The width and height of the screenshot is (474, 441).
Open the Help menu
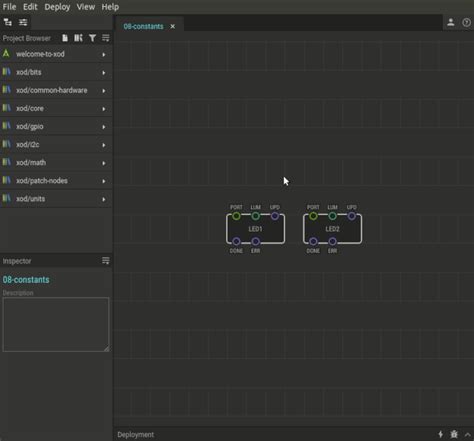110,7
